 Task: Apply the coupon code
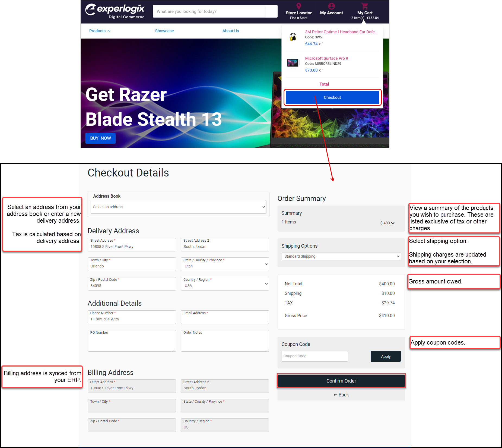(385, 356)
